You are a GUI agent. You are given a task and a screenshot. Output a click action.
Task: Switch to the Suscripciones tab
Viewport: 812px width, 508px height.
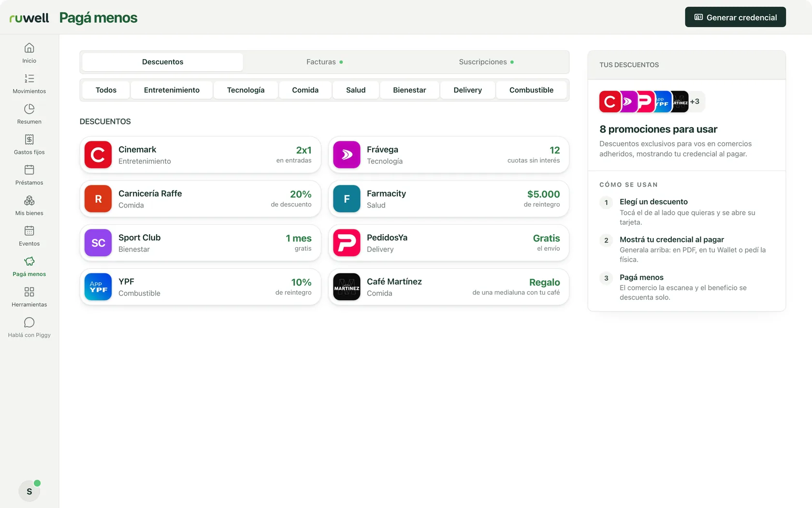tap(486, 62)
